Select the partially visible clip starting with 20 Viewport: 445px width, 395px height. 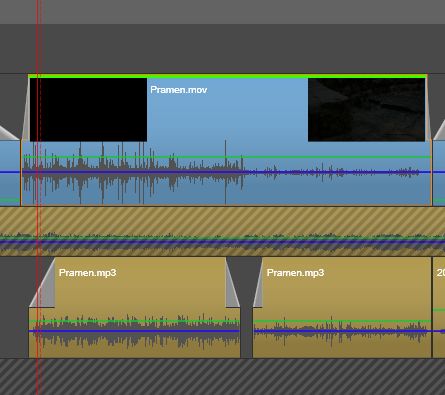(439, 307)
